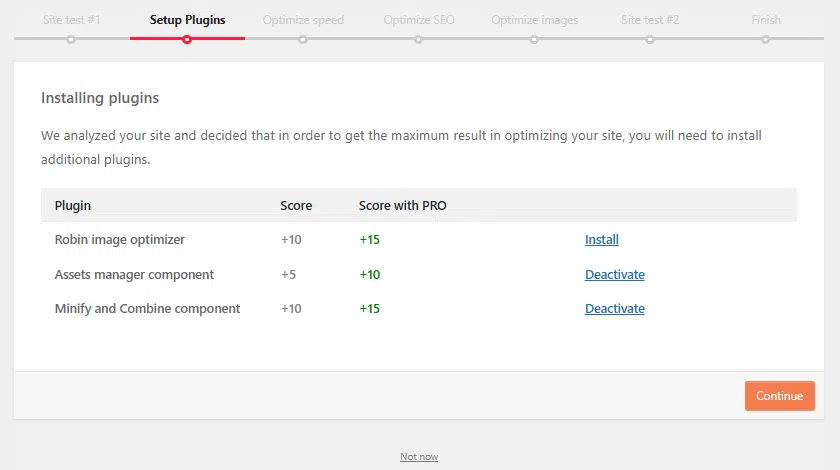
Task: Deactivate the Assets manager component
Action: click(x=614, y=275)
